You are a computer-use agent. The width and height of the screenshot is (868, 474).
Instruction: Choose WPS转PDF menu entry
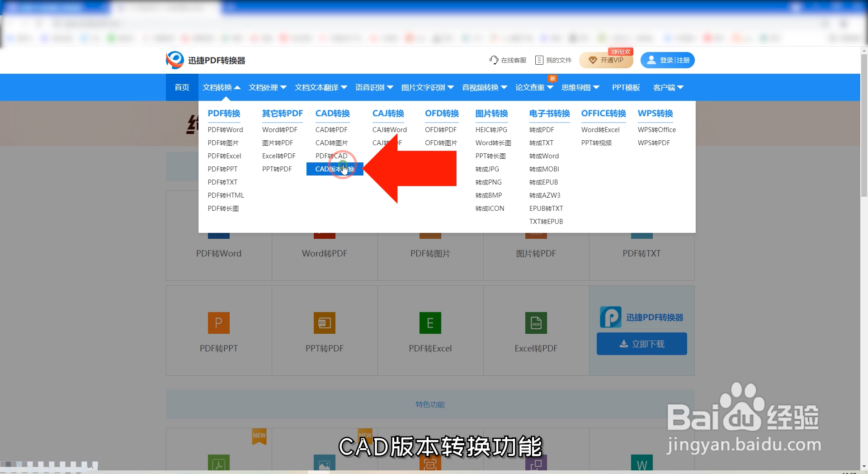tap(654, 143)
